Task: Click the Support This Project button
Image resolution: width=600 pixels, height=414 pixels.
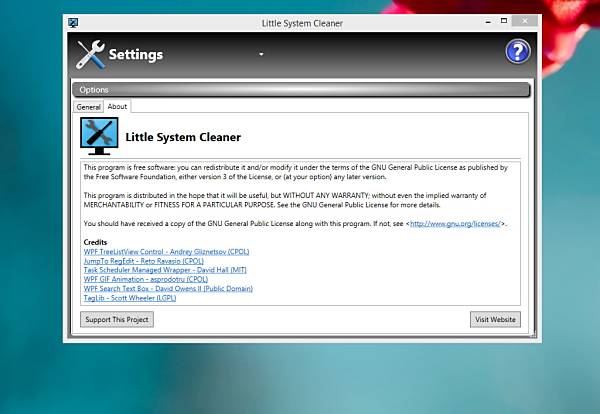Action: tap(117, 319)
